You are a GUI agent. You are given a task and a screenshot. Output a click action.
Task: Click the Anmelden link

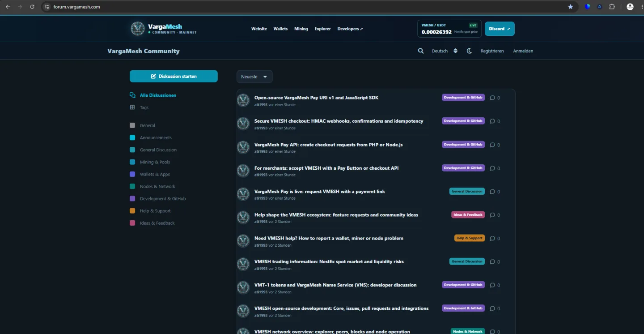tap(523, 51)
